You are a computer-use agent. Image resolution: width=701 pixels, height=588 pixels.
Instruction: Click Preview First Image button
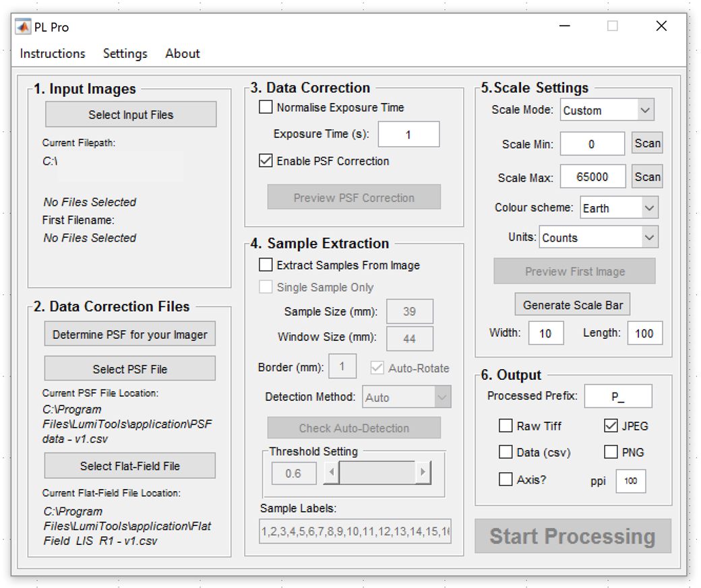tap(574, 271)
